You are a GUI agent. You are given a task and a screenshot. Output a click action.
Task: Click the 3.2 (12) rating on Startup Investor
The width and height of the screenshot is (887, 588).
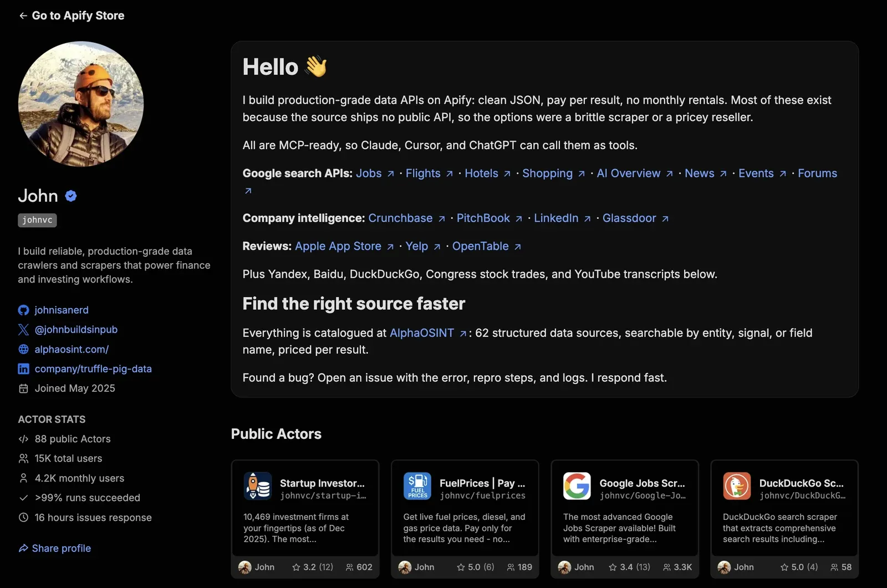[313, 567]
